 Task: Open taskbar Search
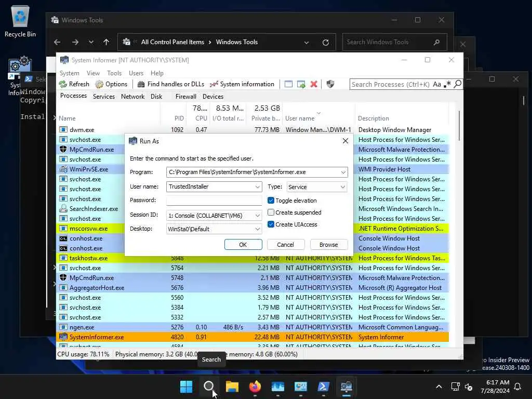(209, 387)
